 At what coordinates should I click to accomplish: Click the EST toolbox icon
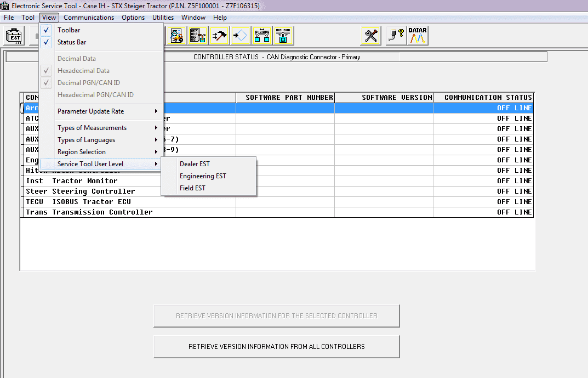(x=15, y=36)
